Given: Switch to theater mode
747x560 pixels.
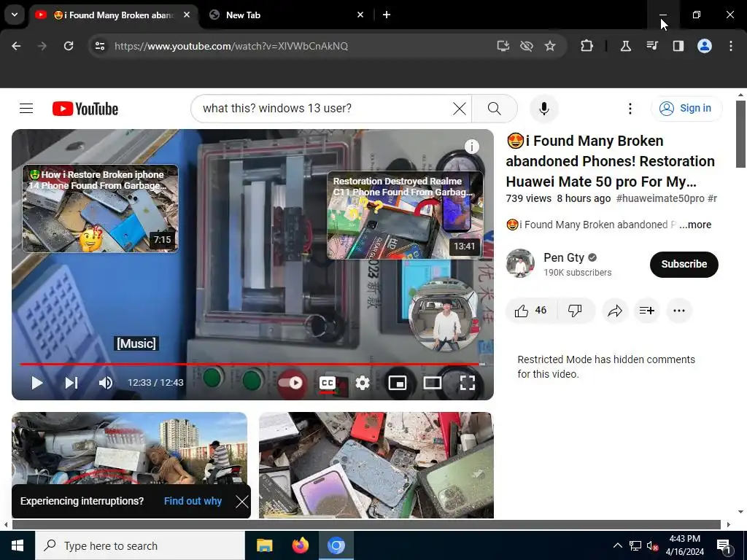Looking at the screenshot, I should click(432, 383).
